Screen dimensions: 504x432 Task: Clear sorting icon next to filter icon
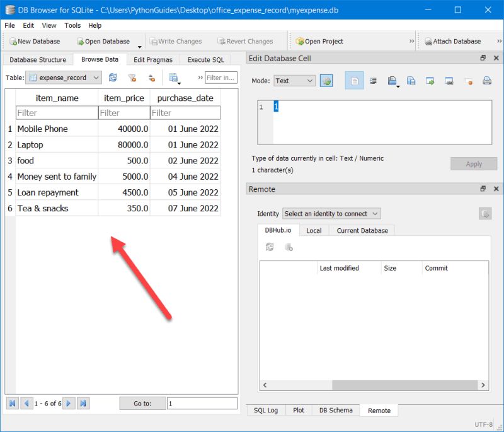(151, 78)
